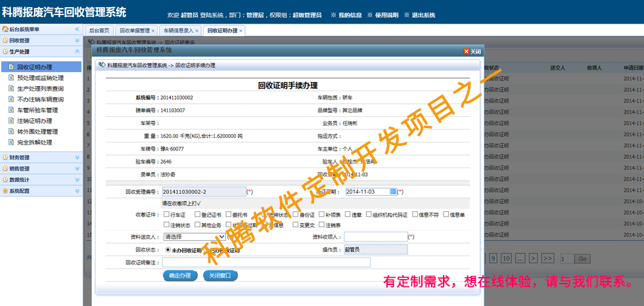Open the calendar picker icon in date field
Image resolution: width=644 pixels, height=306 pixels.
point(393,192)
